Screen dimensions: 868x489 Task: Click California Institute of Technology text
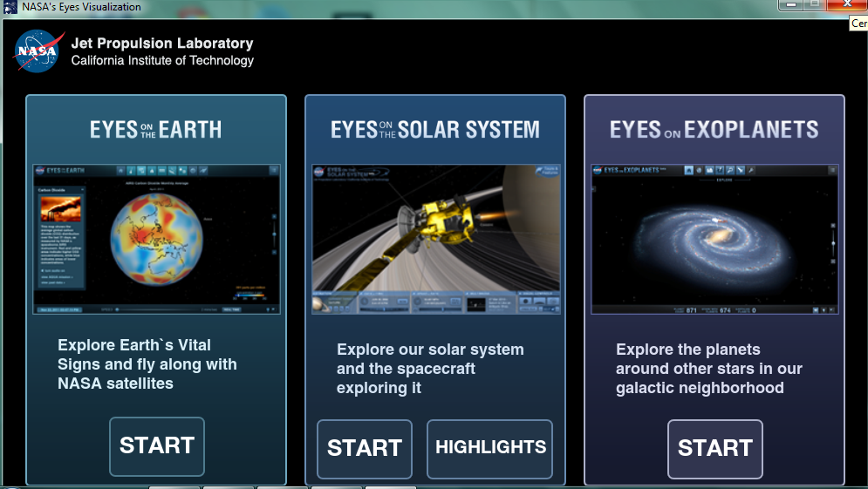point(162,60)
